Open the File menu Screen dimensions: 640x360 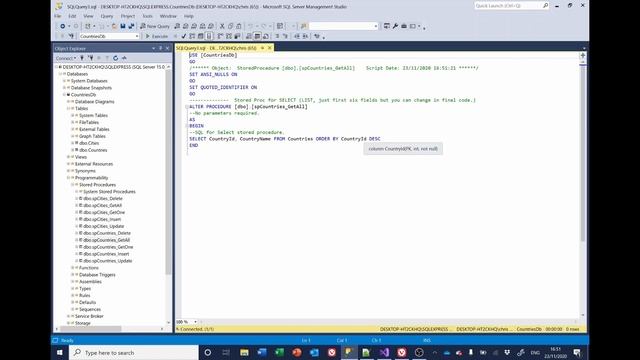58,16
